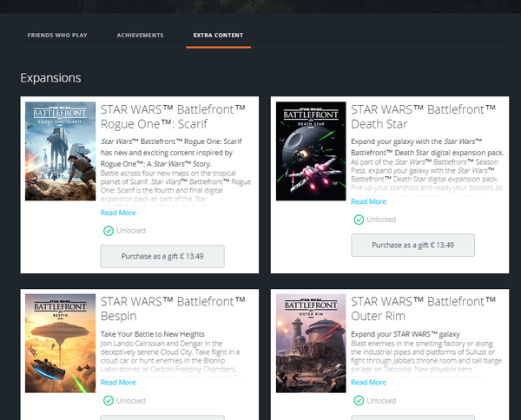Open the Friends Who Play tab
Viewport: 521px width, 420px height.
click(57, 36)
